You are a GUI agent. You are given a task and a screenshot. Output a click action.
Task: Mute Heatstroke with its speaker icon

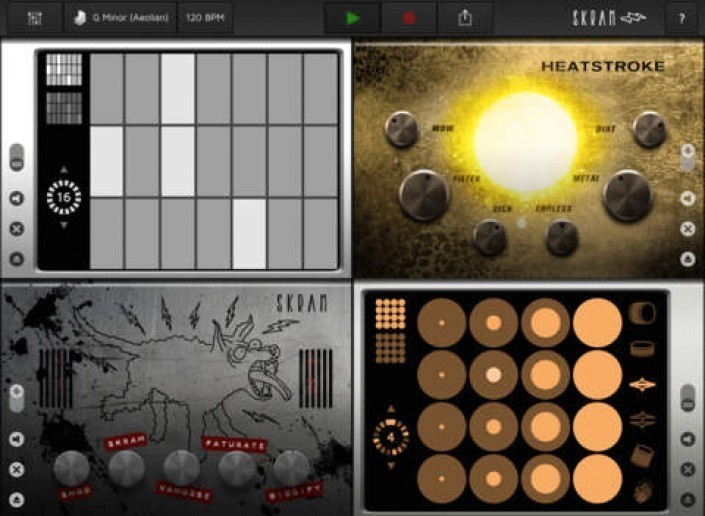click(687, 198)
